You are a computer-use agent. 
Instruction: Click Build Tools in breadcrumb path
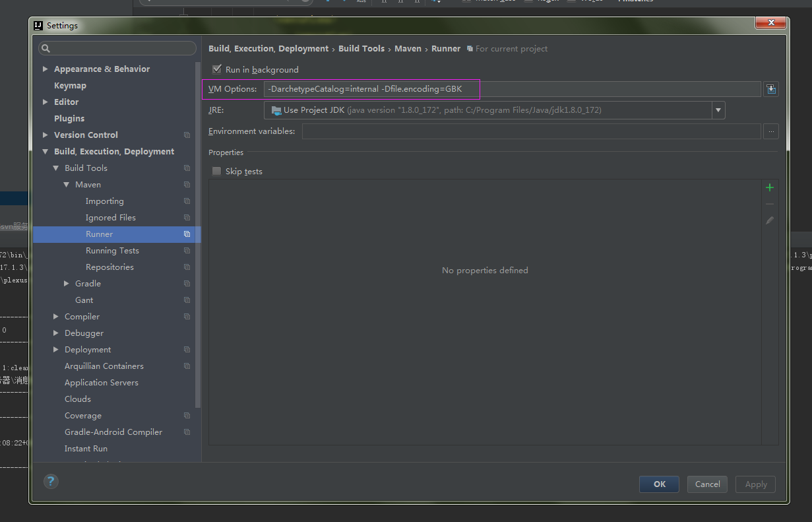361,48
